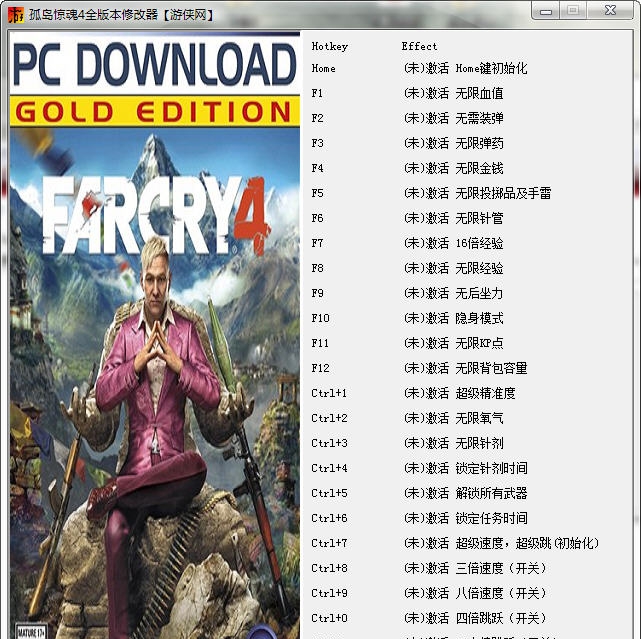Click the Far Cry 4 cover image
The width and height of the screenshot is (641, 639).
(155, 335)
